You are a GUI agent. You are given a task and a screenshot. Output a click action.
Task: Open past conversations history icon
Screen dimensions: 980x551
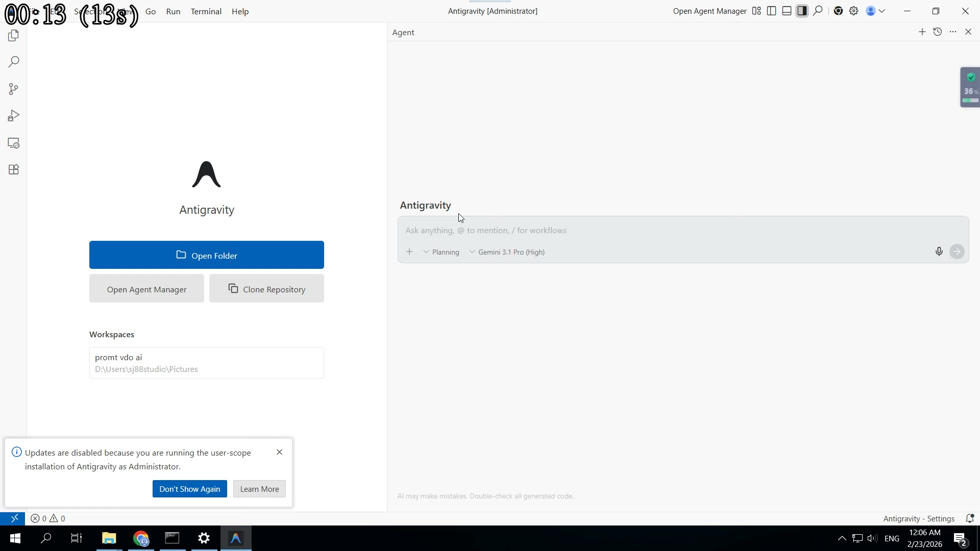938,32
